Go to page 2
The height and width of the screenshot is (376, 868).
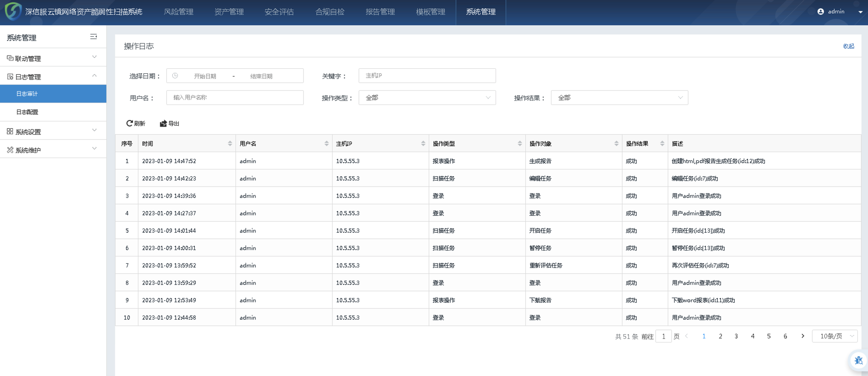pos(721,336)
